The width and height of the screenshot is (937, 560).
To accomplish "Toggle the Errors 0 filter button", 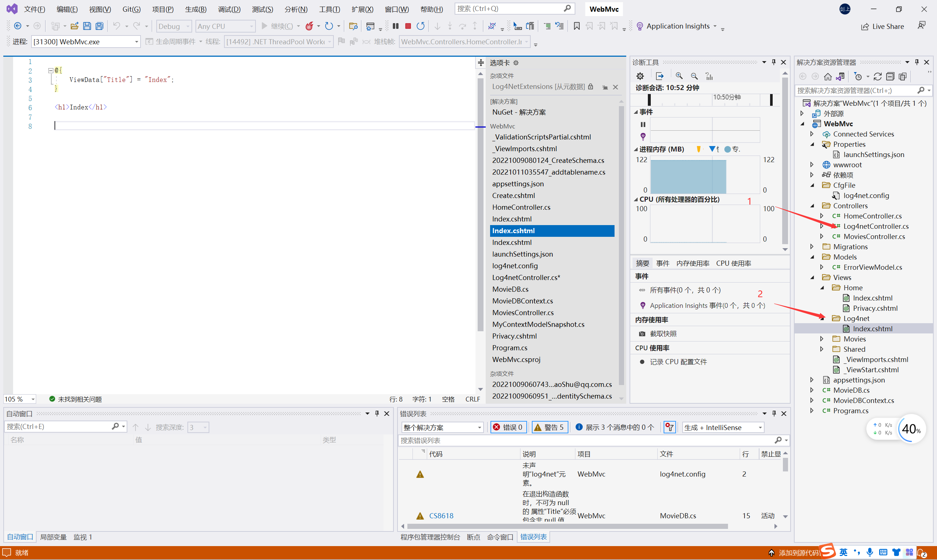I will pyautogui.click(x=508, y=427).
